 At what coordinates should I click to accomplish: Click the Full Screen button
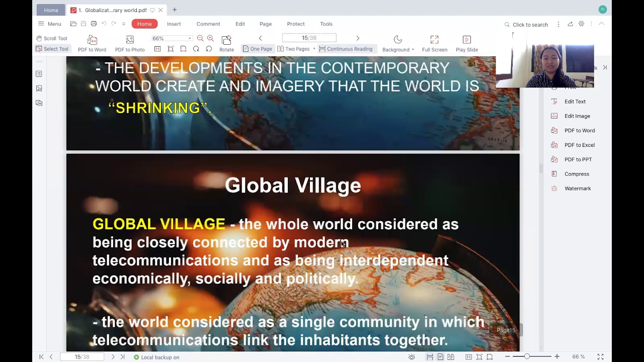(x=435, y=44)
